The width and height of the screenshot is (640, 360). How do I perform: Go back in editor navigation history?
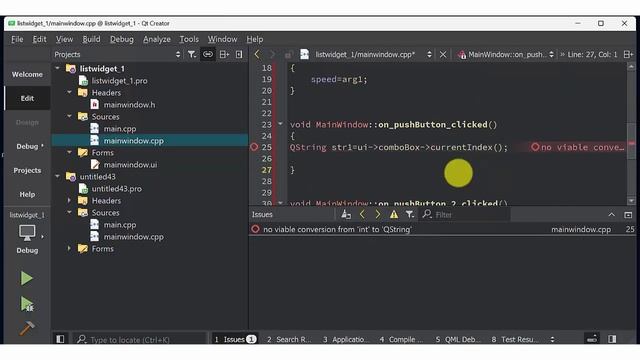[257, 54]
